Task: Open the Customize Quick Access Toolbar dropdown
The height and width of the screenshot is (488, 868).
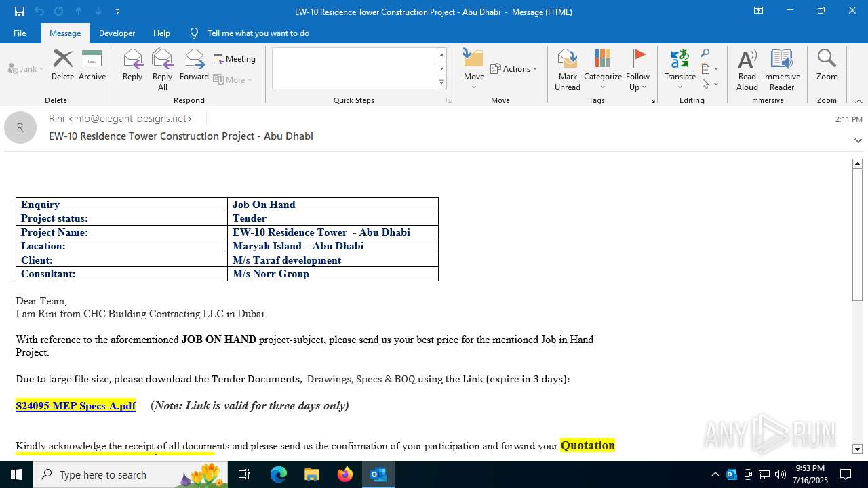Action: 118,12
